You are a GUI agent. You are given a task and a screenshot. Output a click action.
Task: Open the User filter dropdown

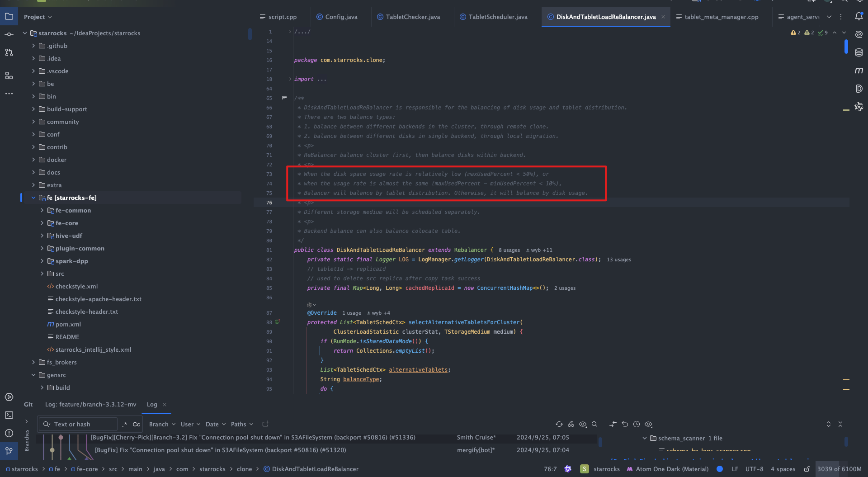[x=190, y=424]
